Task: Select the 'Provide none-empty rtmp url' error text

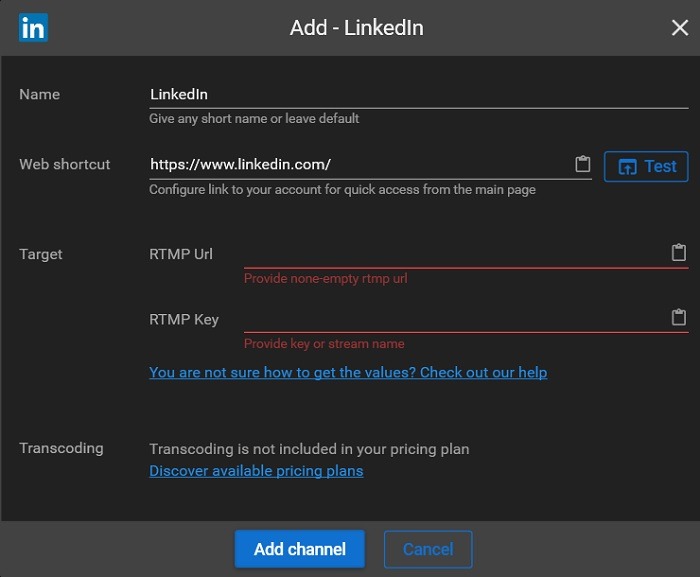Action: coord(325,279)
